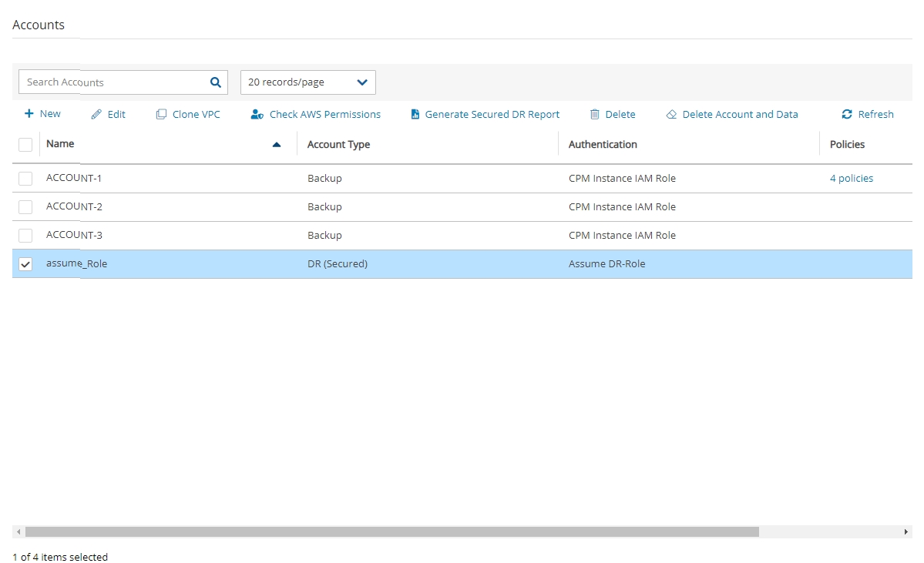924x563 pixels.
Task: Click the plus New account icon
Action: point(29,114)
